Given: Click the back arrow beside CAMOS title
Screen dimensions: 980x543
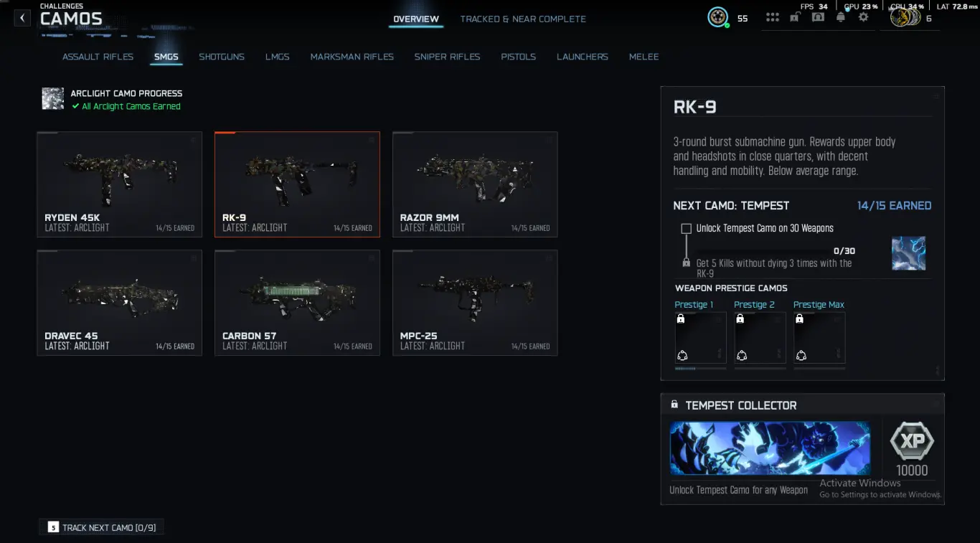Looking at the screenshot, I should [22, 18].
